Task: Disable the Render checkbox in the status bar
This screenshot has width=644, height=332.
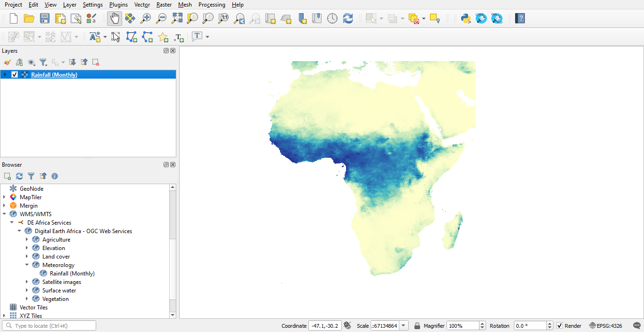Action: click(559, 325)
